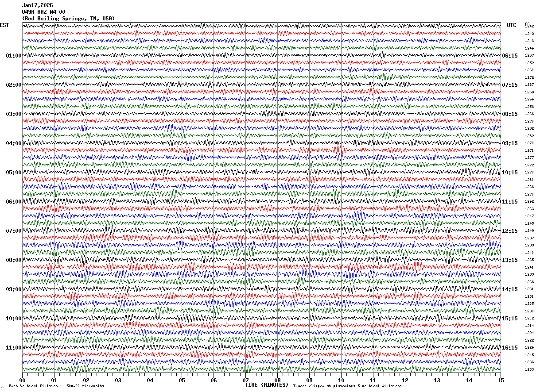The width and height of the screenshot is (536, 392).
Task: Click the 'TIME (MINUTES)' axis title
Action: (x=267, y=385)
